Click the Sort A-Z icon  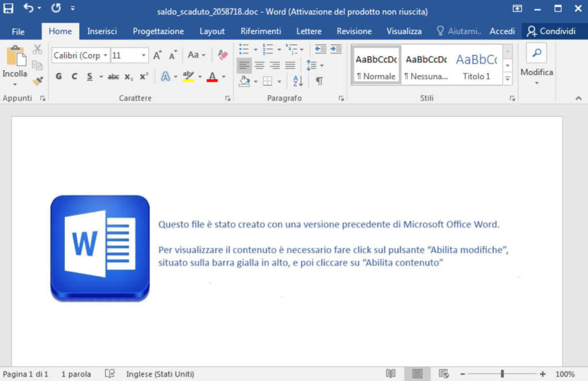(x=297, y=81)
